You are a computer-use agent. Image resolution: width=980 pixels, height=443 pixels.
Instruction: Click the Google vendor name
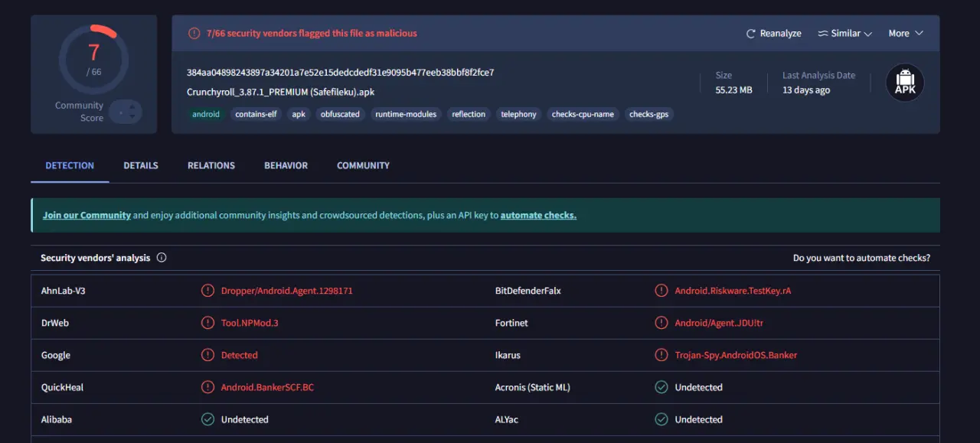(x=56, y=355)
